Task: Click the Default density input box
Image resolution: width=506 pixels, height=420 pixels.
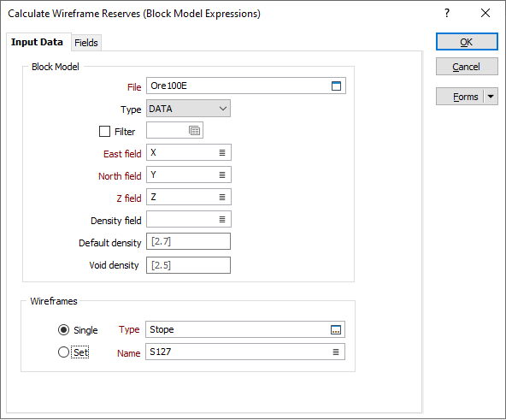Action: [188, 241]
